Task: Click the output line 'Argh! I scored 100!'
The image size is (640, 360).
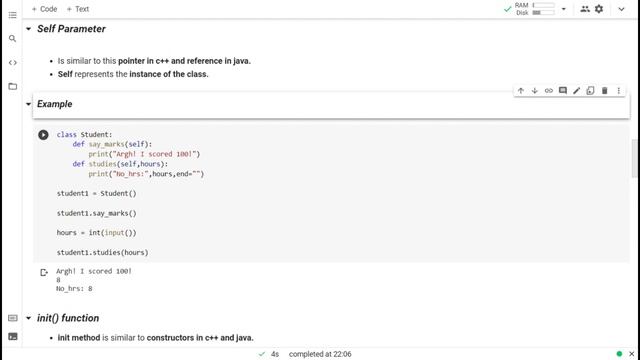Action: pos(94,271)
